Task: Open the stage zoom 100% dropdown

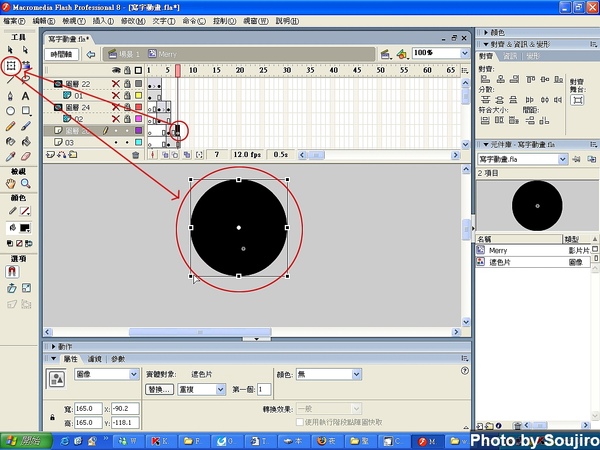Action: 464,53
